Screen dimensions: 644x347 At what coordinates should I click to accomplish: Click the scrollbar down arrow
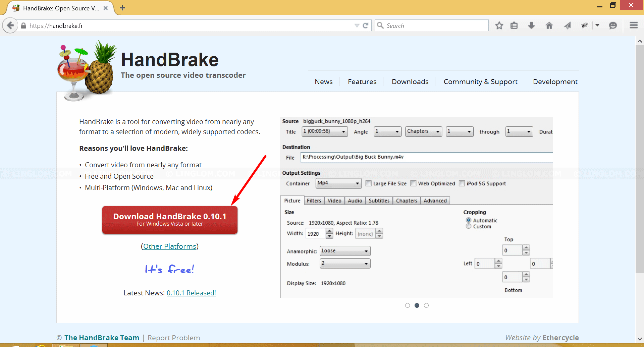[x=640, y=339]
